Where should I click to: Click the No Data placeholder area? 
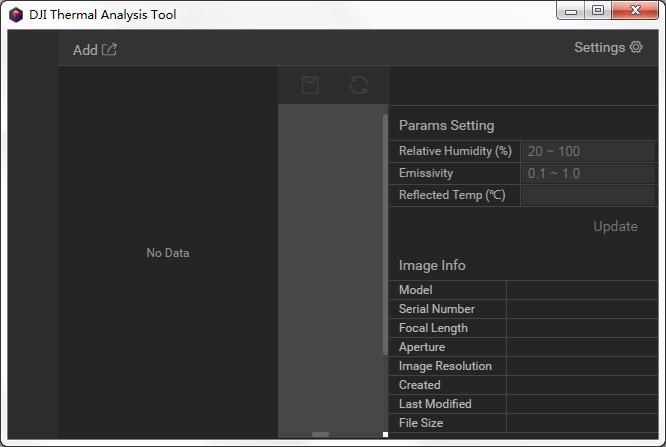coord(167,253)
